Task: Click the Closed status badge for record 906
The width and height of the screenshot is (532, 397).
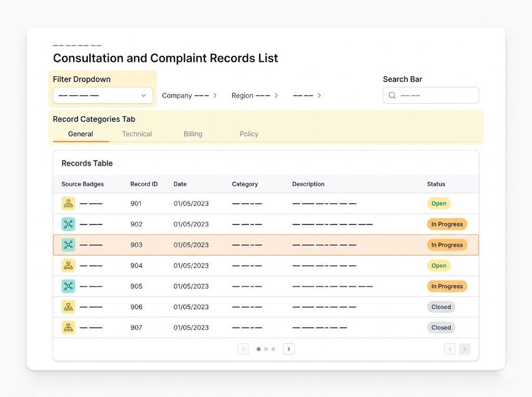Action: [441, 307]
